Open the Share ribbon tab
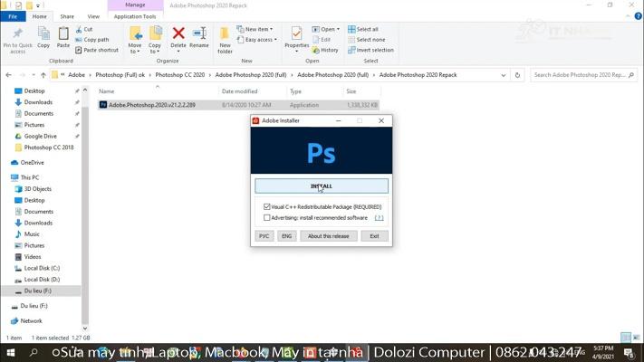 tap(67, 16)
